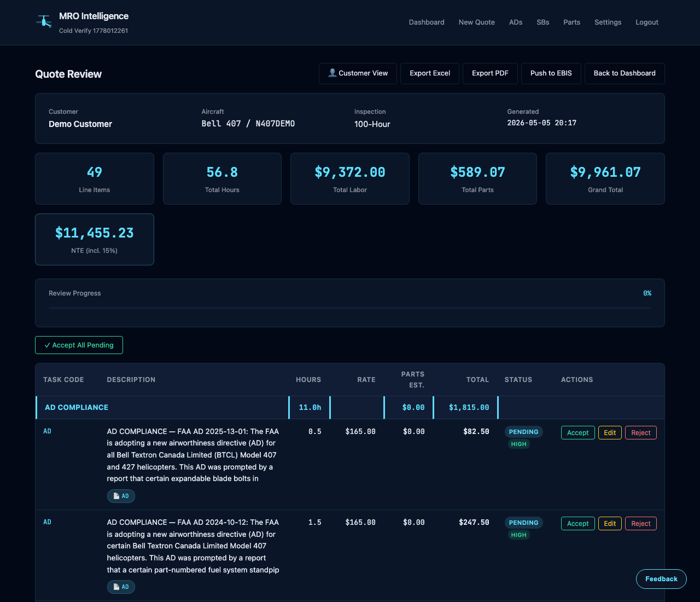Image resolution: width=700 pixels, height=602 pixels.
Task: Click the $9,961.07 Grand Total card
Action: coord(605,179)
